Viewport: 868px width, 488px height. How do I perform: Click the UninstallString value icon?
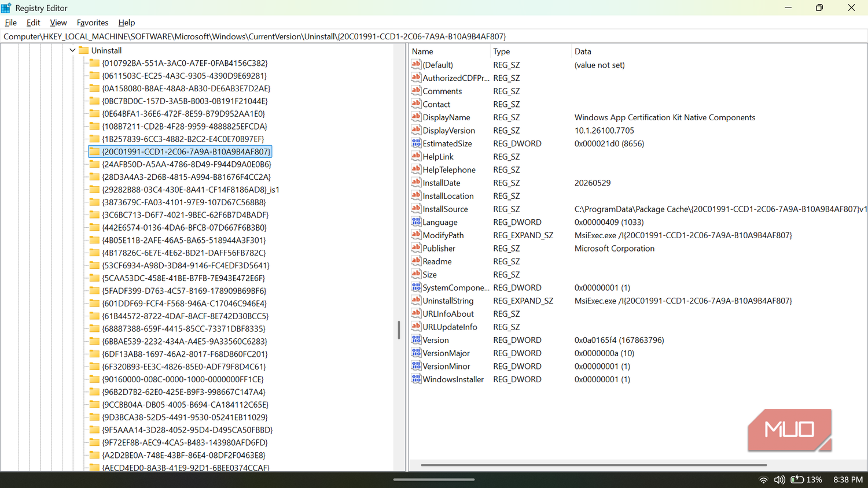pos(416,300)
